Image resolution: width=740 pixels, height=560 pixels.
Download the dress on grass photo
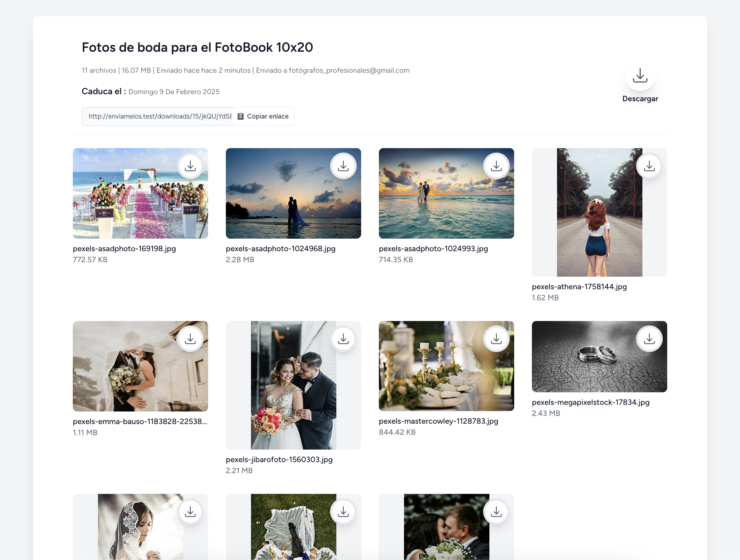343,512
